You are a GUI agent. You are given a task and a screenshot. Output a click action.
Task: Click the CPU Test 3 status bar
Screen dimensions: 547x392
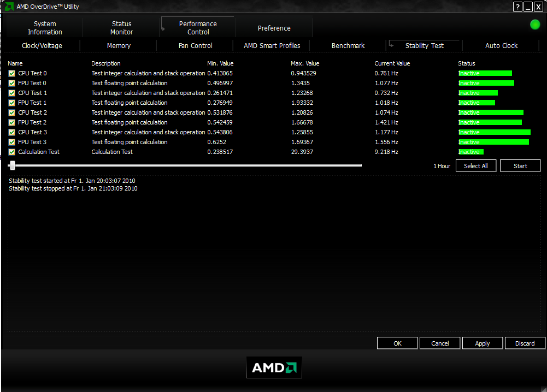tap(495, 133)
